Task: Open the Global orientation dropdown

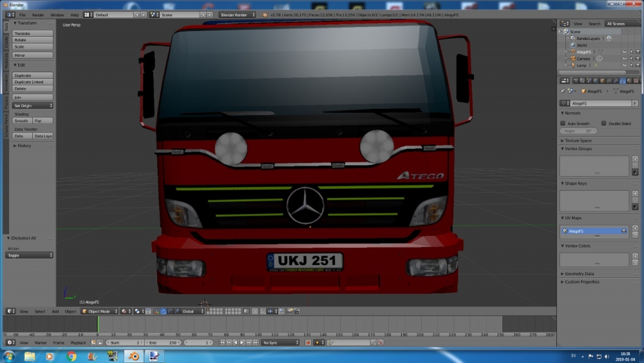Action: pyautogui.click(x=193, y=311)
